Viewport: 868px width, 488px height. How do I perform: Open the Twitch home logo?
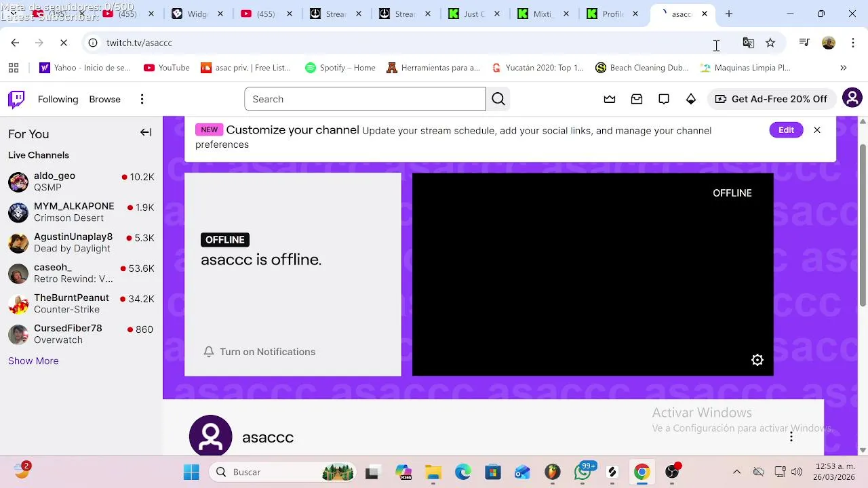(16, 99)
